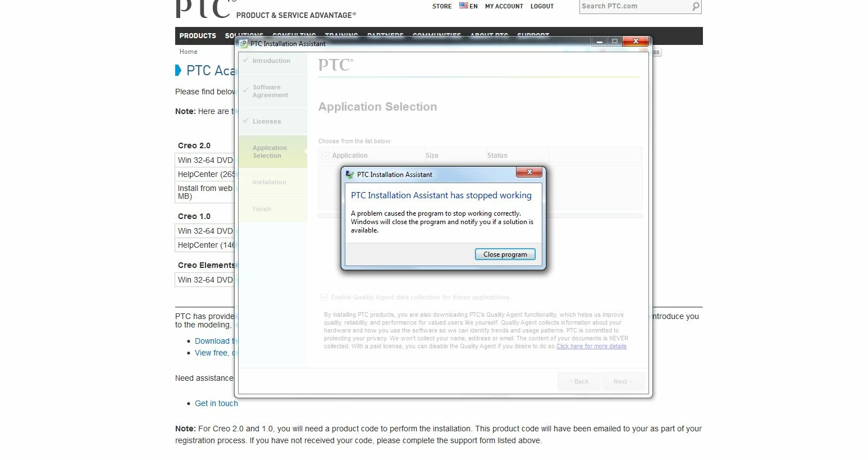Click the error dialog's title bar icon
This screenshot has width=868, height=460.
(x=350, y=175)
